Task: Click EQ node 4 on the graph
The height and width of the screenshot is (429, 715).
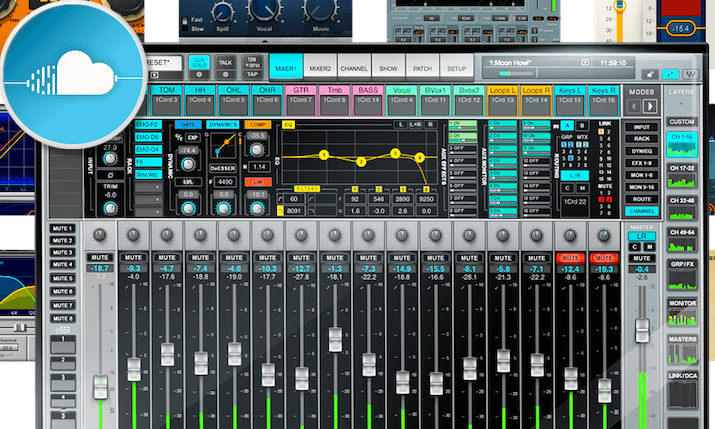Action: pos(419,158)
